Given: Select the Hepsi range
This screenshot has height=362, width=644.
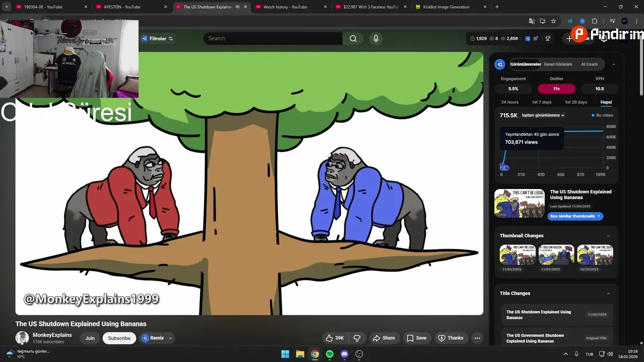Looking at the screenshot, I should (x=606, y=102).
